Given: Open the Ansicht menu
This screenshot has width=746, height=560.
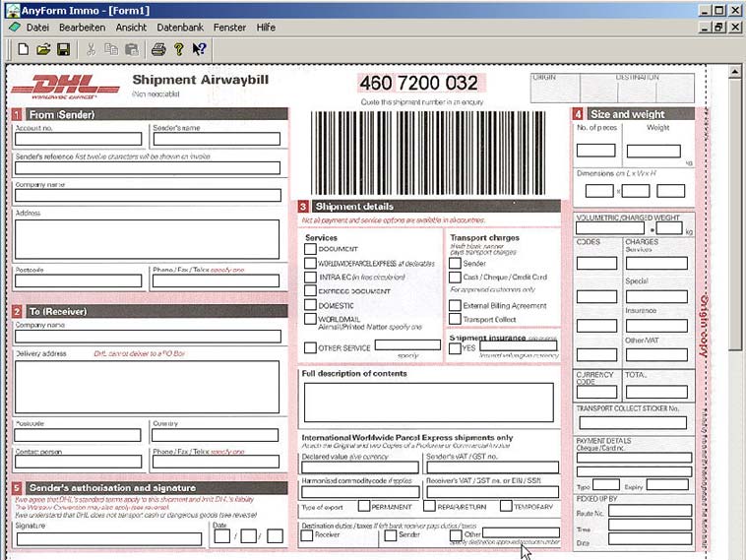Looking at the screenshot, I should (x=131, y=28).
